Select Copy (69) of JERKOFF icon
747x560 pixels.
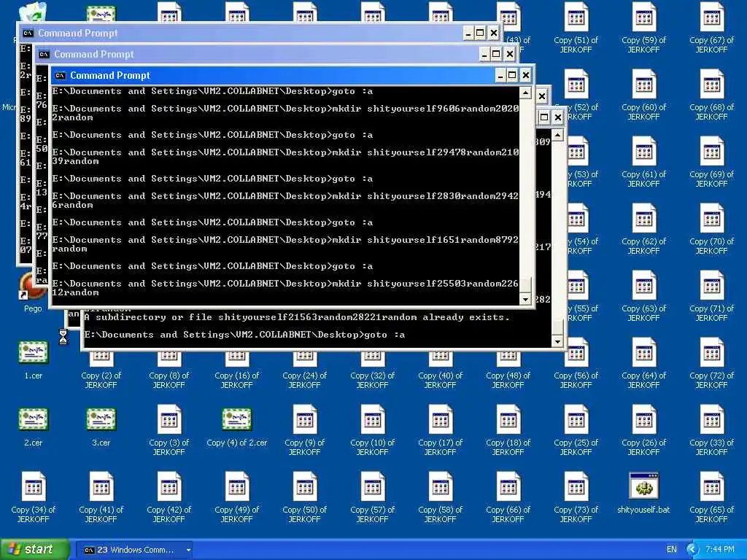pos(711,151)
